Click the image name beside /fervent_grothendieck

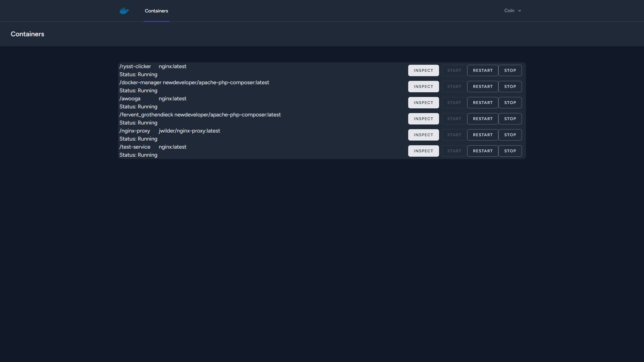click(x=227, y=115)
